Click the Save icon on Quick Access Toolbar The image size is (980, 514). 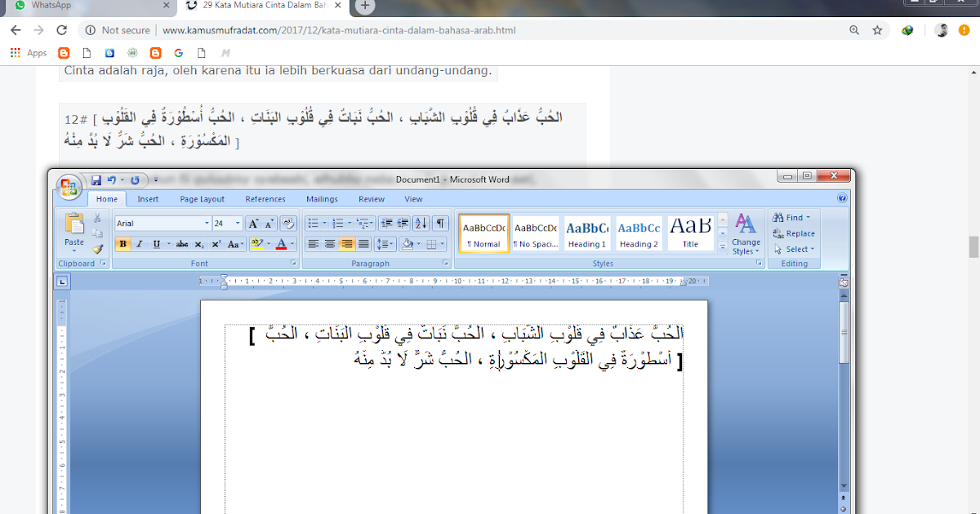(96, 179)
